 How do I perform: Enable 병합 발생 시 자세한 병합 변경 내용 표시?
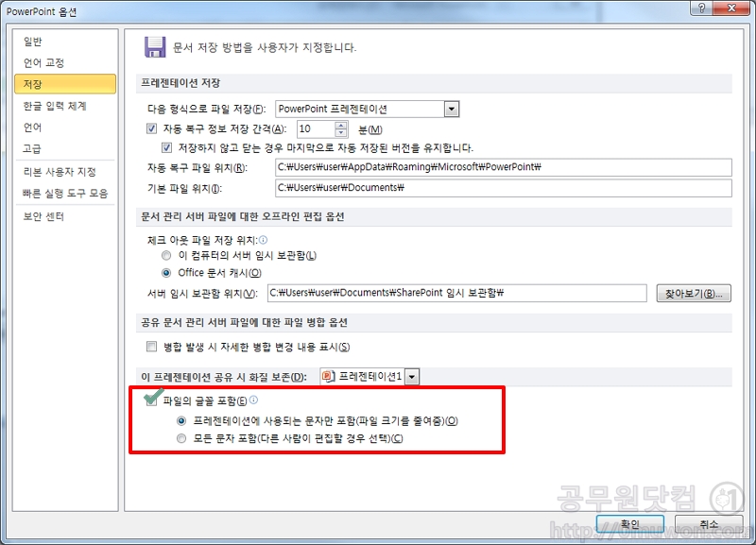click(151, 347)
